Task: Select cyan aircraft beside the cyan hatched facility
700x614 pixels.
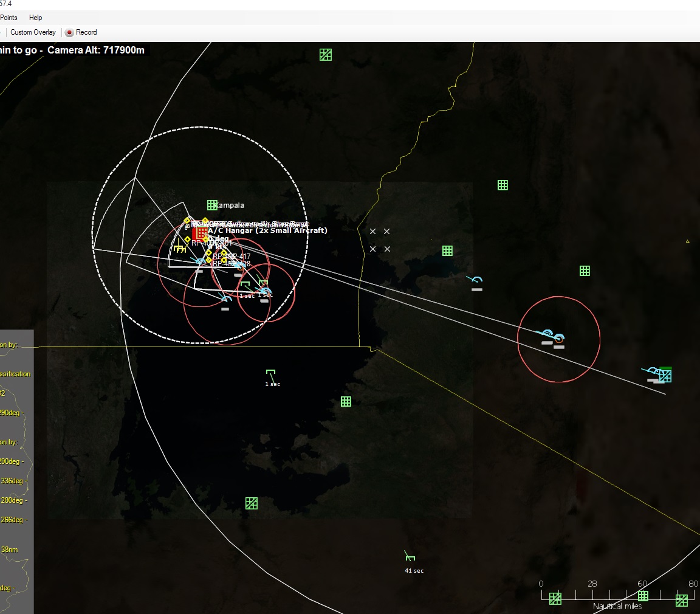Action: pyautogui.click(x=652, y=371)
